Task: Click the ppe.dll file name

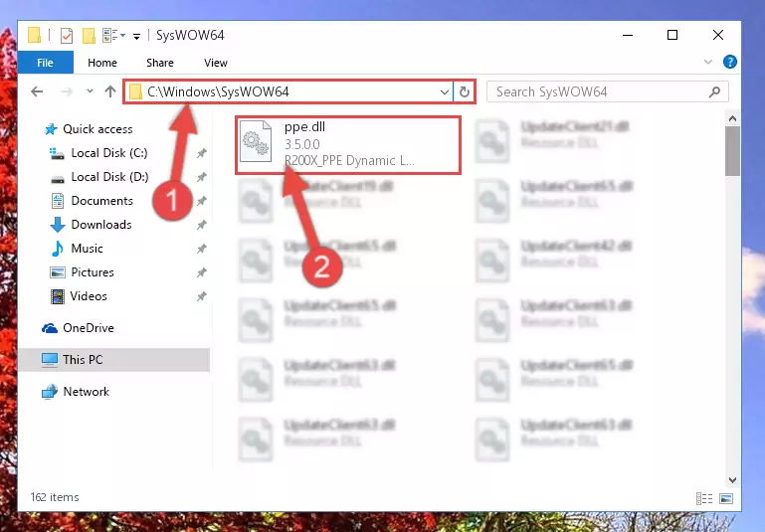Action: (x=304, y=126)
